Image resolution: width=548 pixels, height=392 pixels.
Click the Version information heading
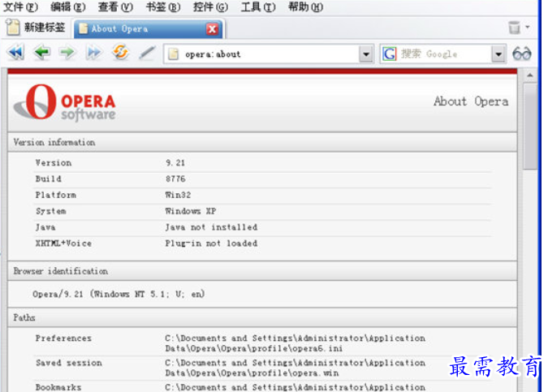click(x=54, y=142)
